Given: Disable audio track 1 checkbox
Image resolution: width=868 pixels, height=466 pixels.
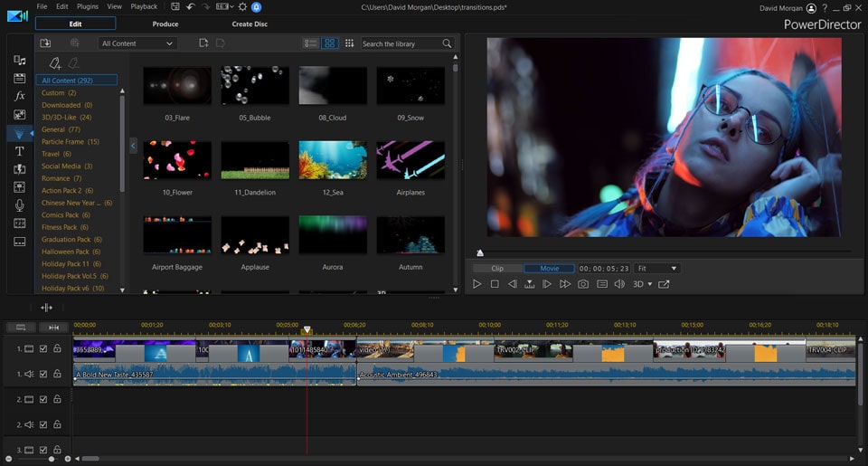Looking at the screenshot, I should pyautogui.click(x=43, y=374).
